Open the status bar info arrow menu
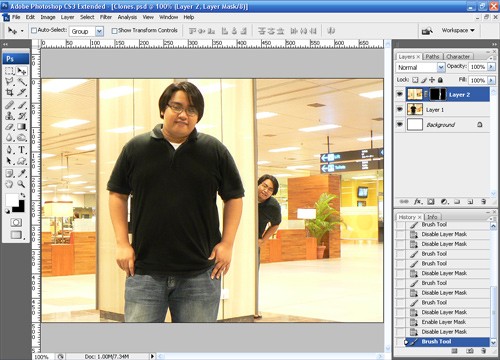Viewport: 500px width, 360px height. pos(152,356)
